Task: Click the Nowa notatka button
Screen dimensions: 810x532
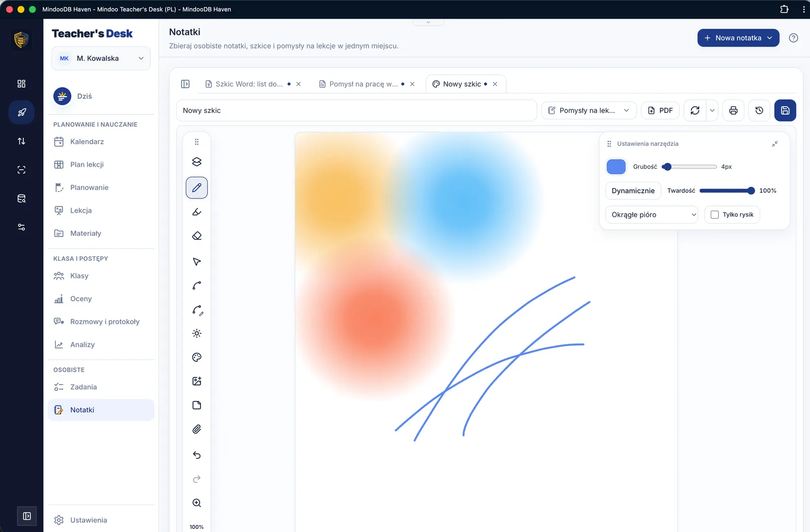Action: pyautogui.click(x=738, y=38)
